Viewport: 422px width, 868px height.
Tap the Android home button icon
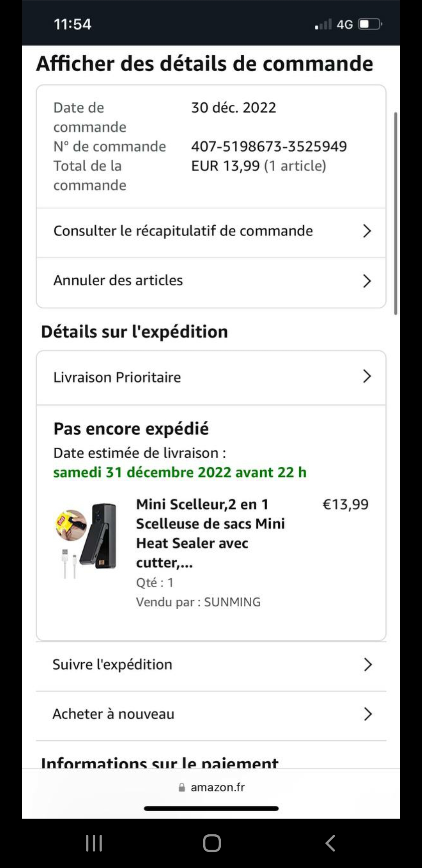click(x=212, y=843)
